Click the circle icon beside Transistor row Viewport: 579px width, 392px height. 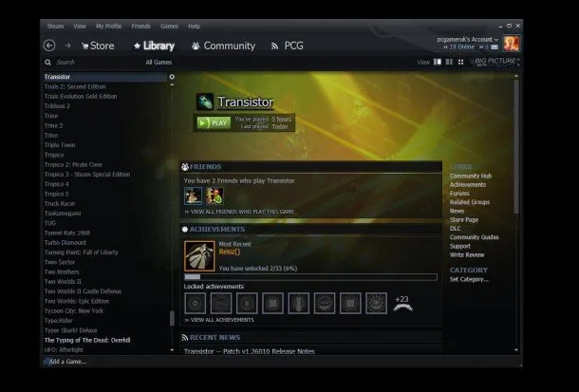coord(172,77)
